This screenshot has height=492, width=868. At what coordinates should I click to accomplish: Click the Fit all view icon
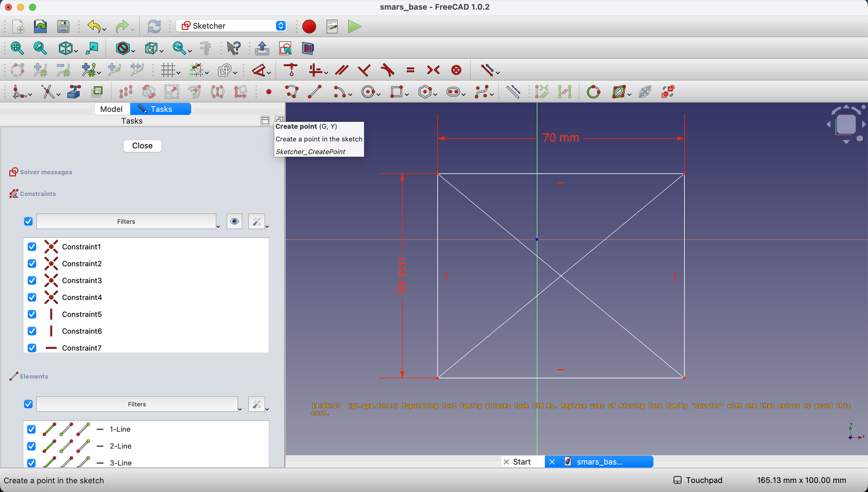pyautogui.click(x=17, y=48)
